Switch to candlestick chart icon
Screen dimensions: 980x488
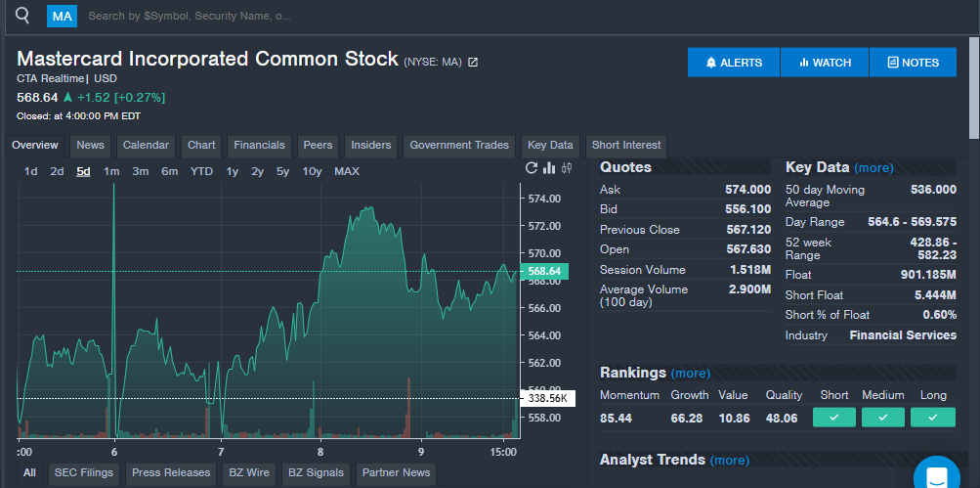point(567,167)
